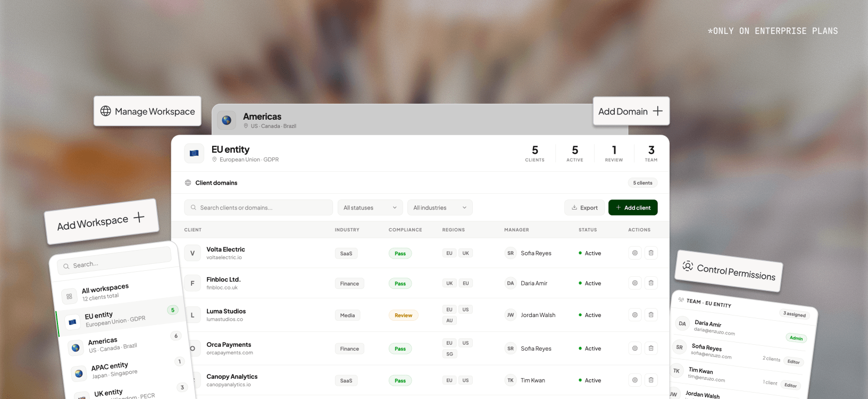This screenshot has height=399, width=868.
Task: Click the L avatar of Luma Studios
Action: [193, 315]
